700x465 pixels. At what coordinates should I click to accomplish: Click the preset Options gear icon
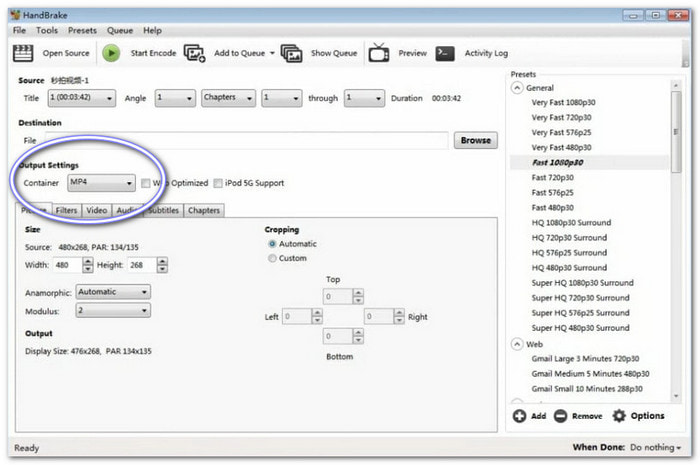click(619, 415)
